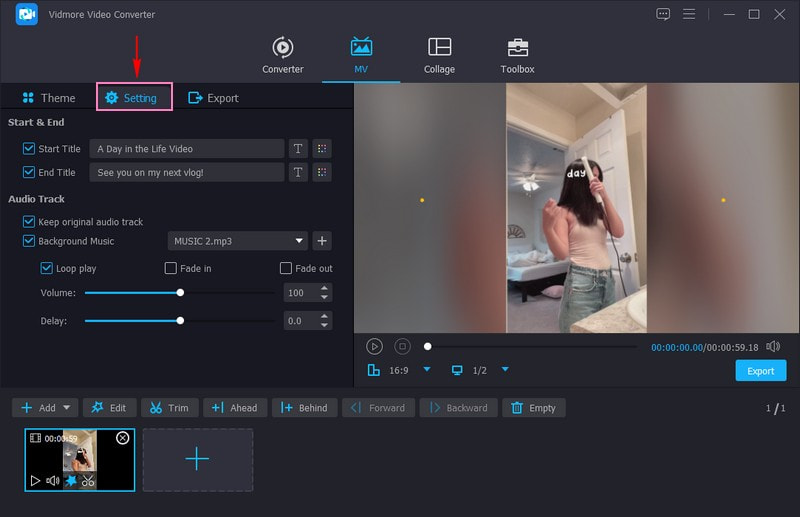Expand the 1/2 screen dropdown
Viewport: 800px width, 517px height.
coord(505,370)
